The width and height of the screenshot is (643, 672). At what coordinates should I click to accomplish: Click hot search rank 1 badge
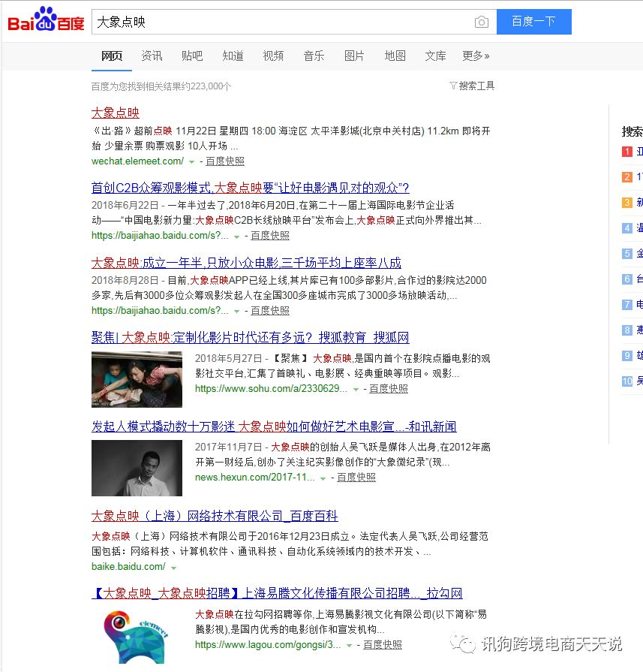(x=627, y=151)
